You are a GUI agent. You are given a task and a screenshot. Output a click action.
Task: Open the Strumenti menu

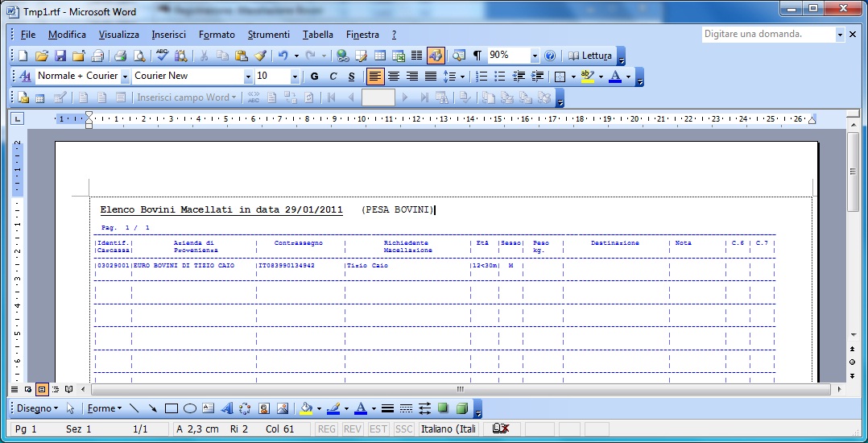268,35
